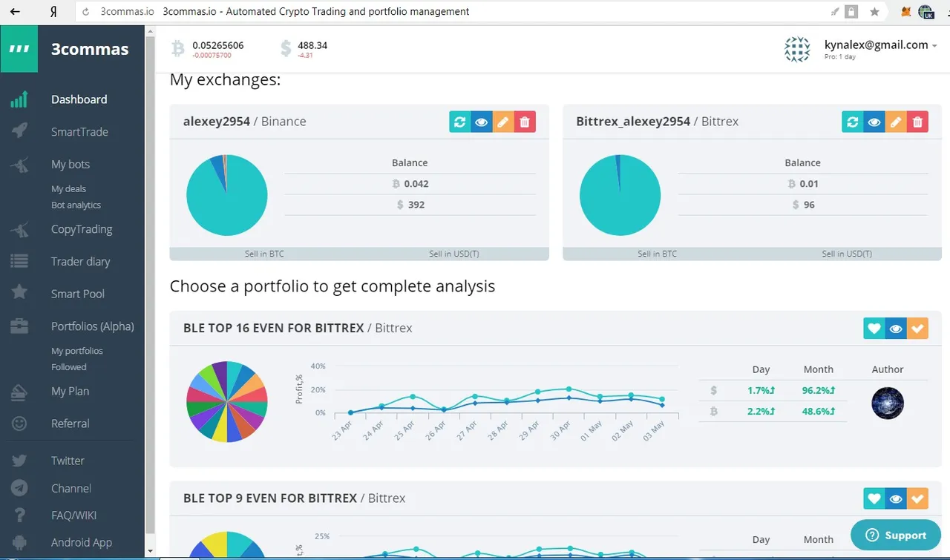The image size is (950, 560).
Task: Click the Dashboard bar chart icon
Action: [x=19, y=99]
